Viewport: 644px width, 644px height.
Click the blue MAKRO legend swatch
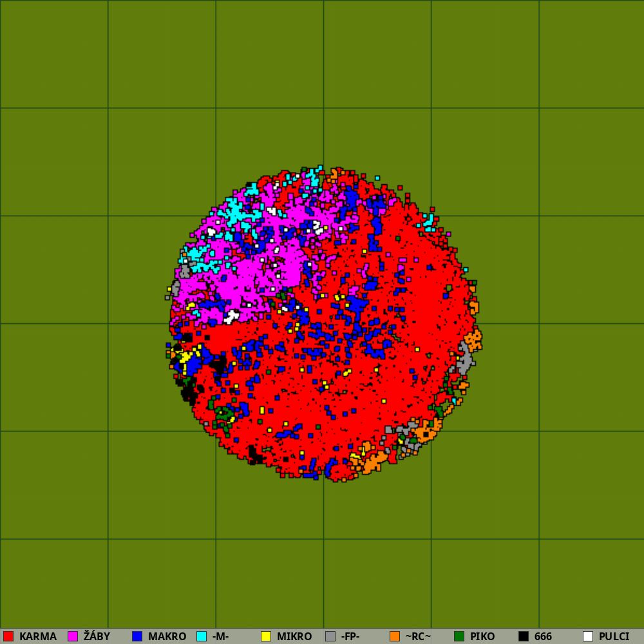pos(137,636)
